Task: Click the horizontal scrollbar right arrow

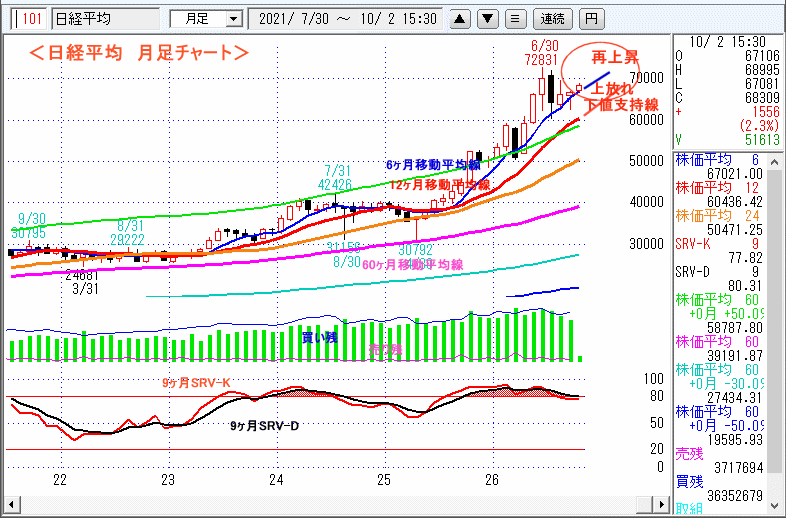Action: pyautogui.click(x=663, y=504)
